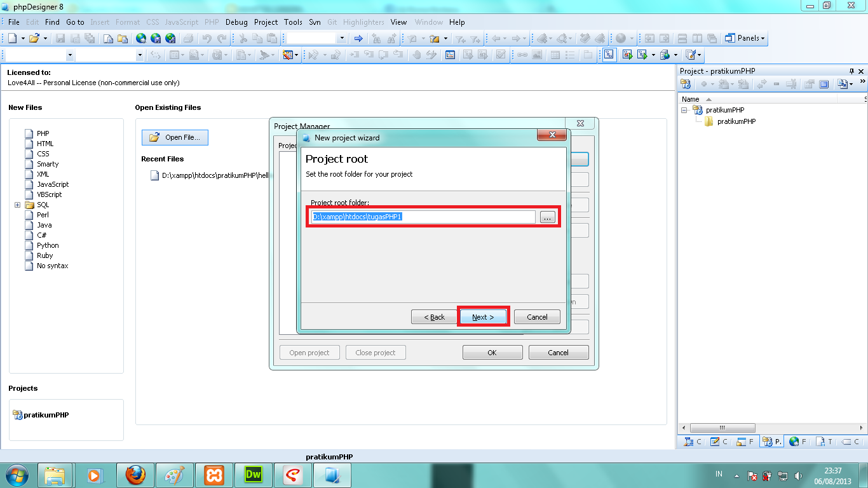Screen dimensions: 868x488
Task: Switch to the notepad-pencil C panel tab
Action: click(x=719, y=442)
